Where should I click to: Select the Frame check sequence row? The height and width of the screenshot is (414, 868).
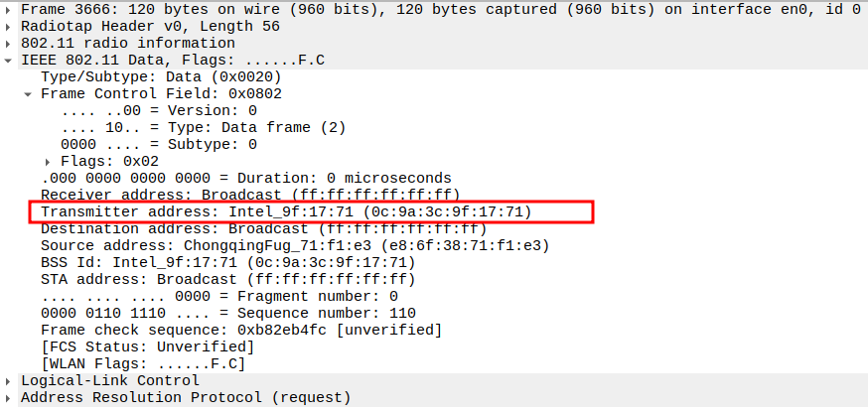240,330
